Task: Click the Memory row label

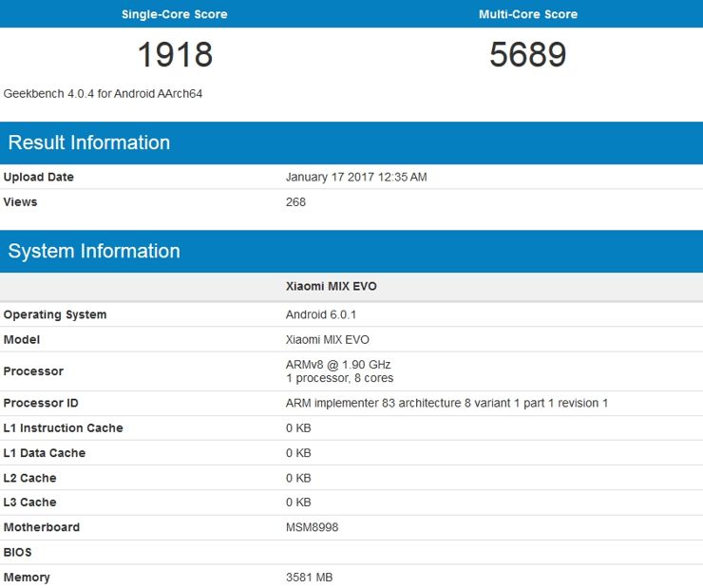Action: 27,578
